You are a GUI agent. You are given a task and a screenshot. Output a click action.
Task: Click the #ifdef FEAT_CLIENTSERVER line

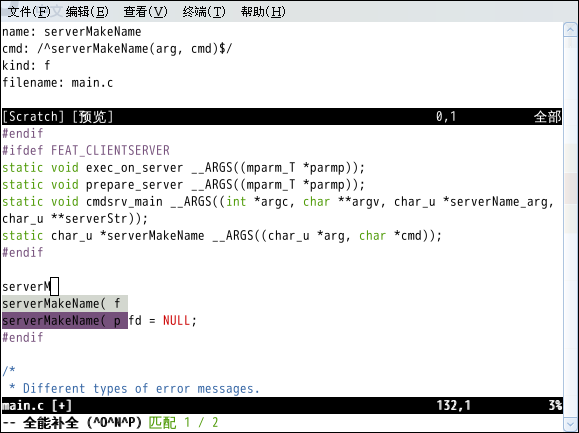point(86,151)
